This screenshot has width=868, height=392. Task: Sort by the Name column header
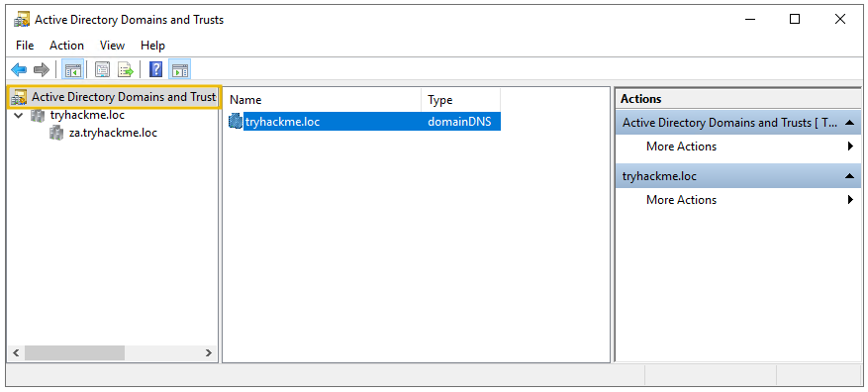(324, 100)
